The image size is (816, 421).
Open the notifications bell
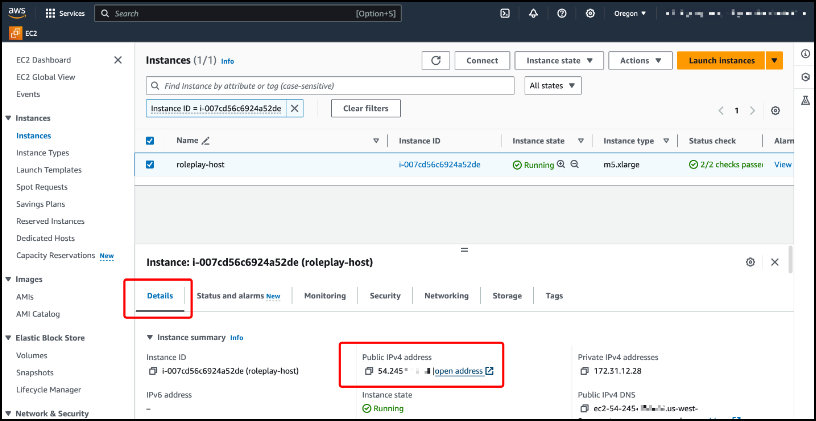[x=533, y=14]
